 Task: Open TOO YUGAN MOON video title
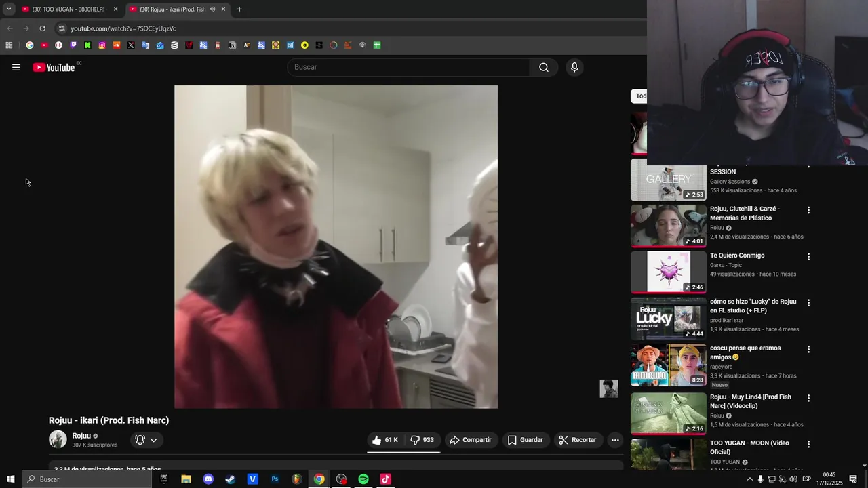[x=749, y=447]
